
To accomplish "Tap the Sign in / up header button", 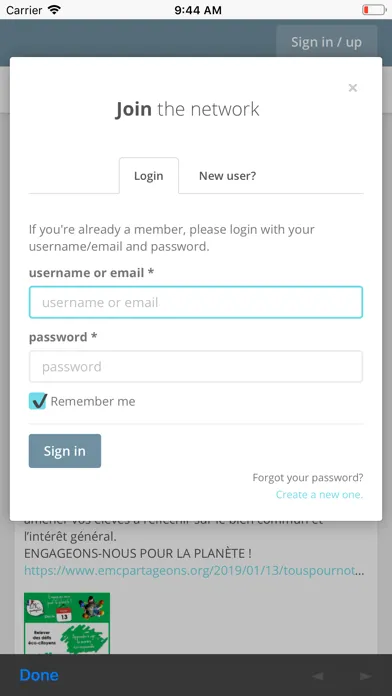I will click(x=326, y=42).
